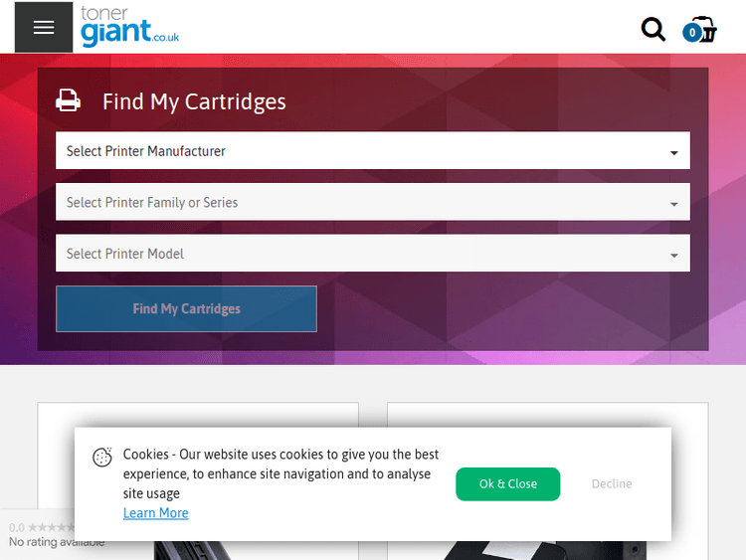This screenshot has width=746, height=560.
Task: Expand the Select Printer Manufacturer dropdown
Action: (x=372, y=151)
